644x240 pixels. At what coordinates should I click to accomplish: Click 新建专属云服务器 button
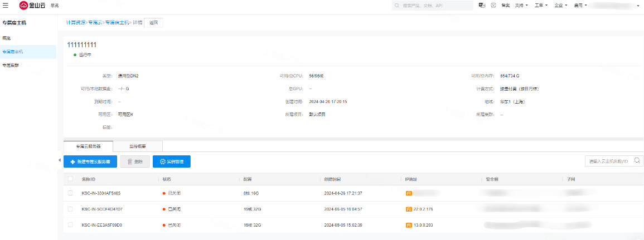[x=90, y=161]
